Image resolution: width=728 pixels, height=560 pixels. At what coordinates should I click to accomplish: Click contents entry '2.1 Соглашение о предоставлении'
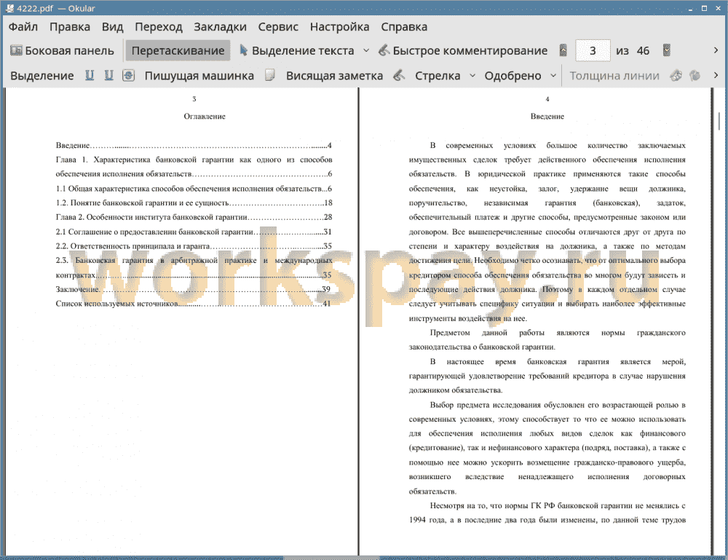click(194, 232)
